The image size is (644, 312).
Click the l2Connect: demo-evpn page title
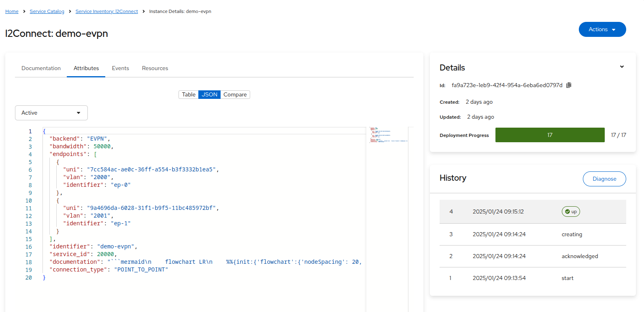[57, 33]
